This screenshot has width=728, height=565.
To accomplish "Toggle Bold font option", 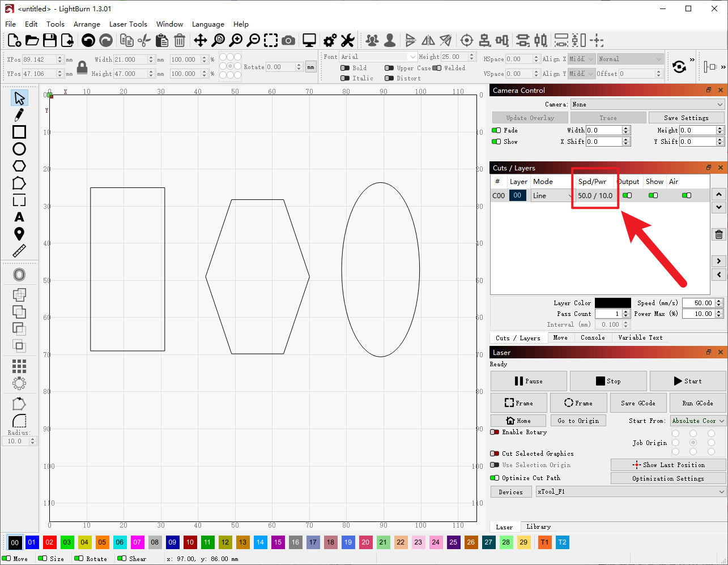I will [345, 68].
